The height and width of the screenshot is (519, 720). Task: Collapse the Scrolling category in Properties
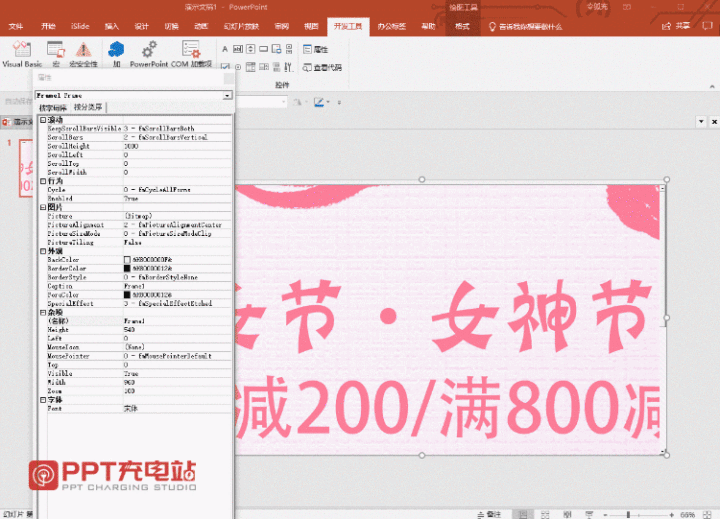[43, 120]
